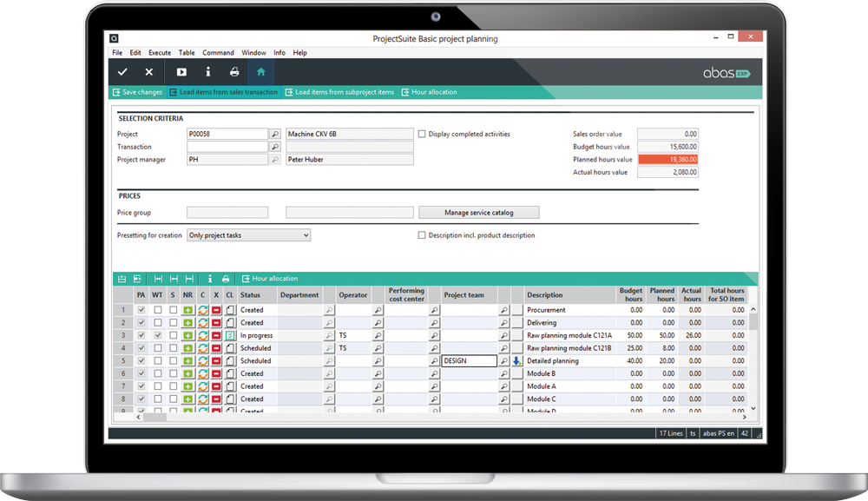Click the checkmark confirm icon in toolbar
This screenshot has height=501, width=868.
pyautogui.click(x=122, y=72)
